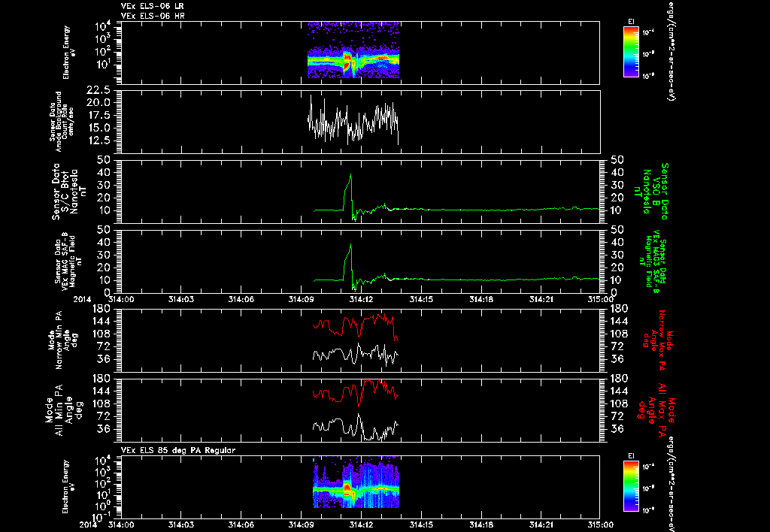Click the white Narrow Min PA curve
The image size is (770, 532).
point(356,355)
